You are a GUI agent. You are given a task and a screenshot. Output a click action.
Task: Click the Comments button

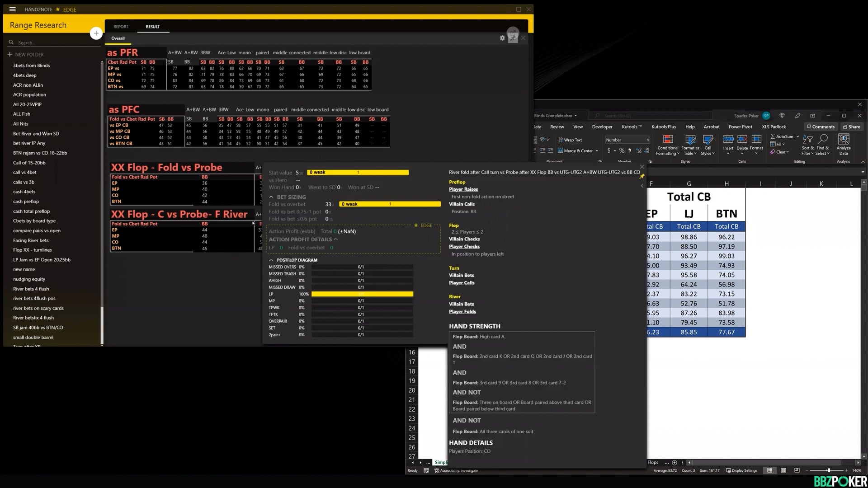821,127
